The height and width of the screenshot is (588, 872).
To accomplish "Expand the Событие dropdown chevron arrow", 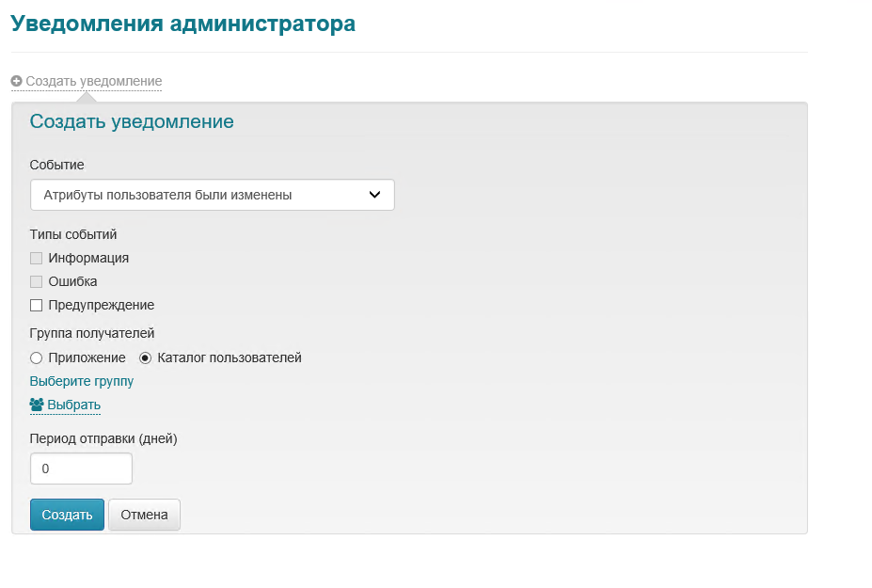I will pos(374,195).
